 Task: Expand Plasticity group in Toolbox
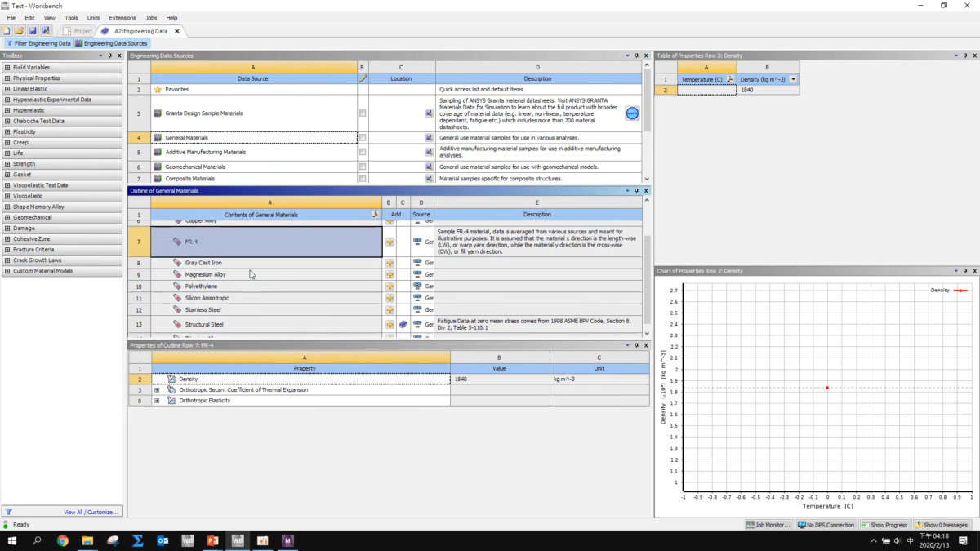coord(7,131)
